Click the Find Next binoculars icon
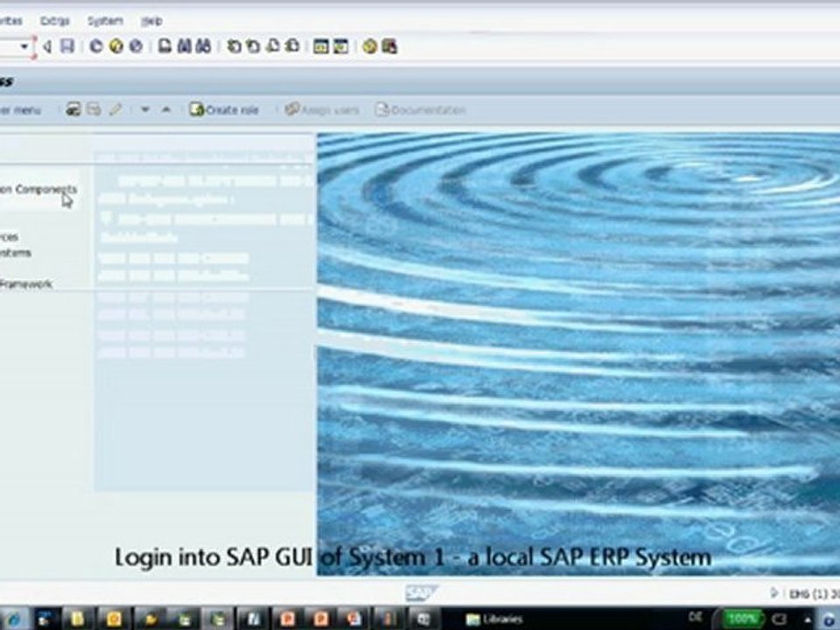Image resolution: width=840 pixels, height=630 pixels. pyautogui.click(x=204, y=46)
